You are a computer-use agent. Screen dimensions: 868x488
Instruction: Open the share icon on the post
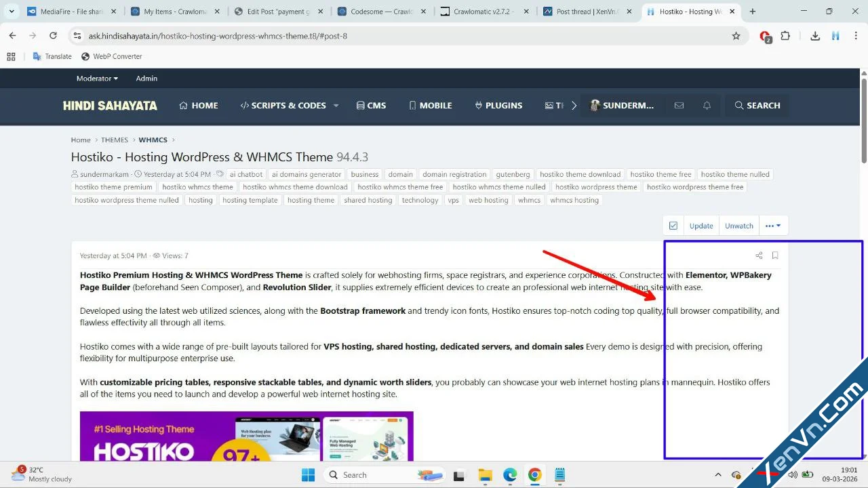(759, 256)
